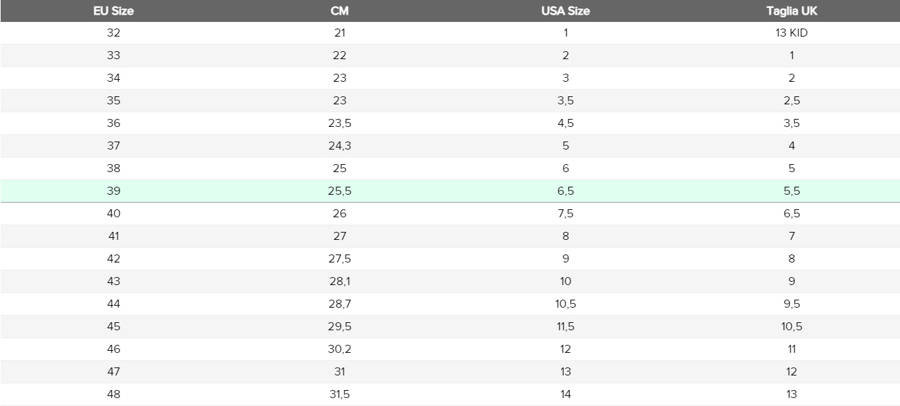Select the 28,1 cm value
This screenshot has height=406, width=900.
pyautogui.click(x=339, y=281)
